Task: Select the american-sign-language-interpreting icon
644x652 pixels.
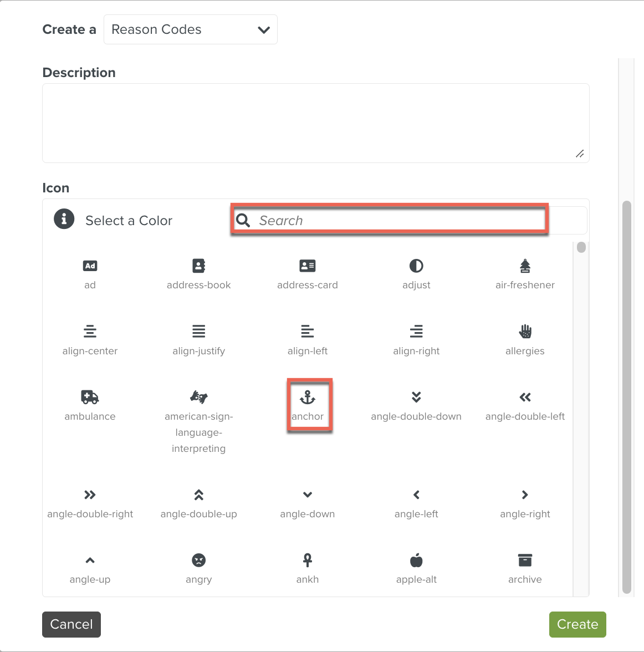Action: (x=198, y=398)
